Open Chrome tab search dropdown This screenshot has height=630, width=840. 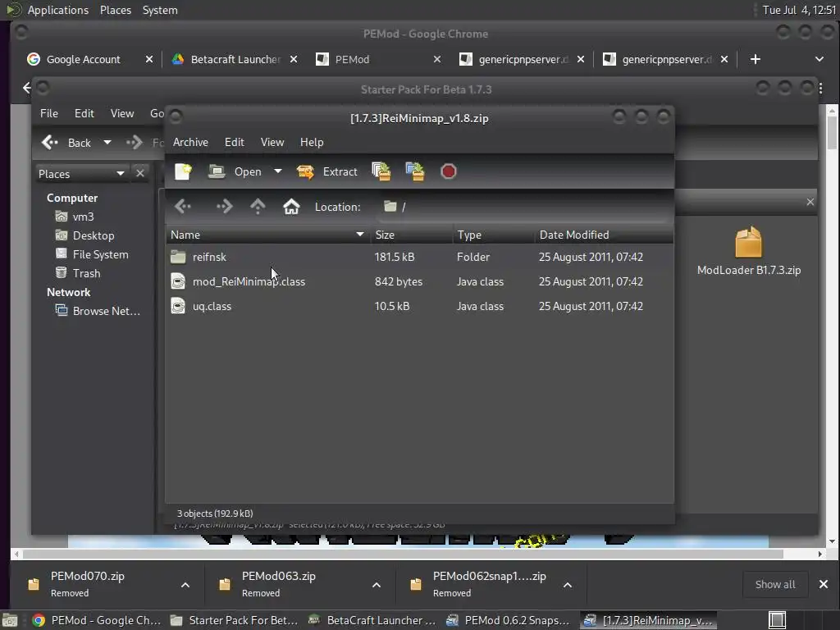click(x=819, y=59)
